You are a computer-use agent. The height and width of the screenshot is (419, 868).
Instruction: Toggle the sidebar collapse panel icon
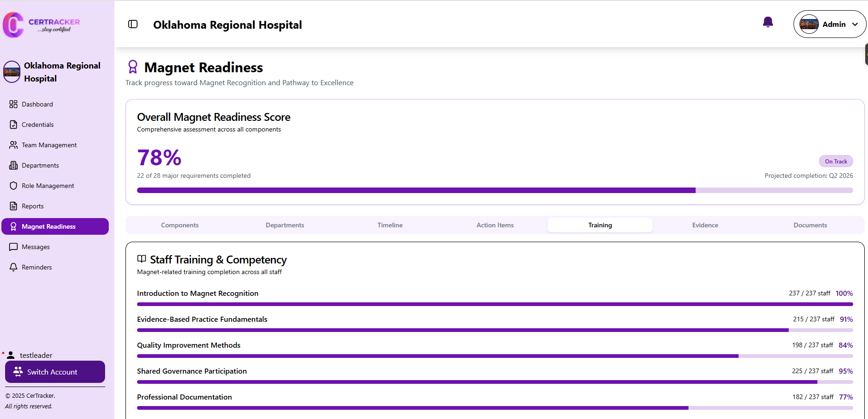pos(133,24)
